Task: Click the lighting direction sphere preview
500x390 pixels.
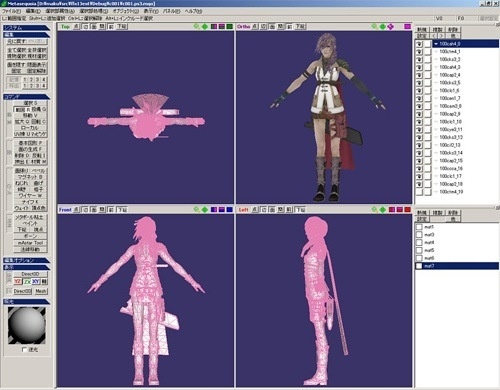Action: click(x=27, y=326)
